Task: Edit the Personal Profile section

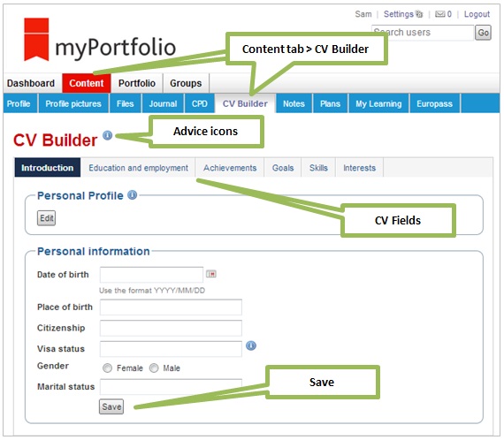Action: coord(46,218)
